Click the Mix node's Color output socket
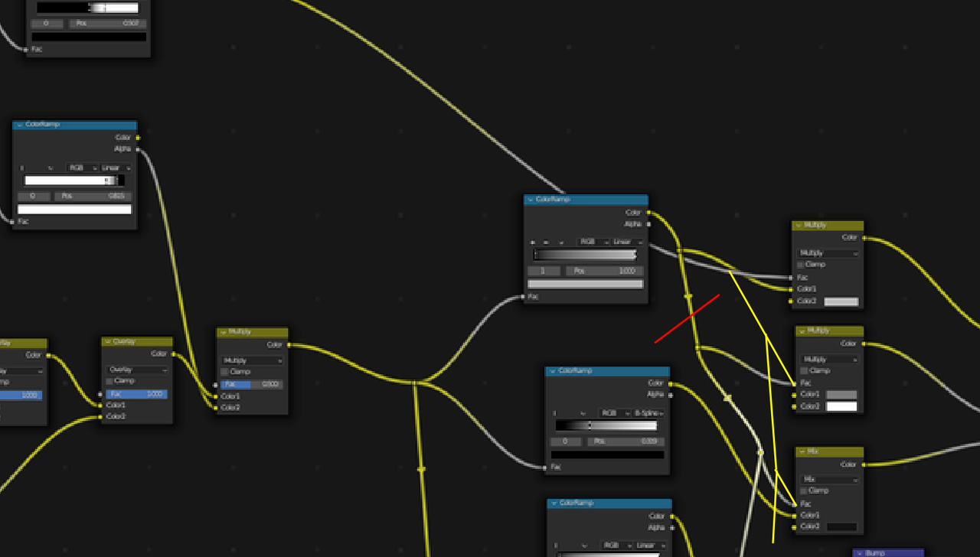 coord(864,464)
